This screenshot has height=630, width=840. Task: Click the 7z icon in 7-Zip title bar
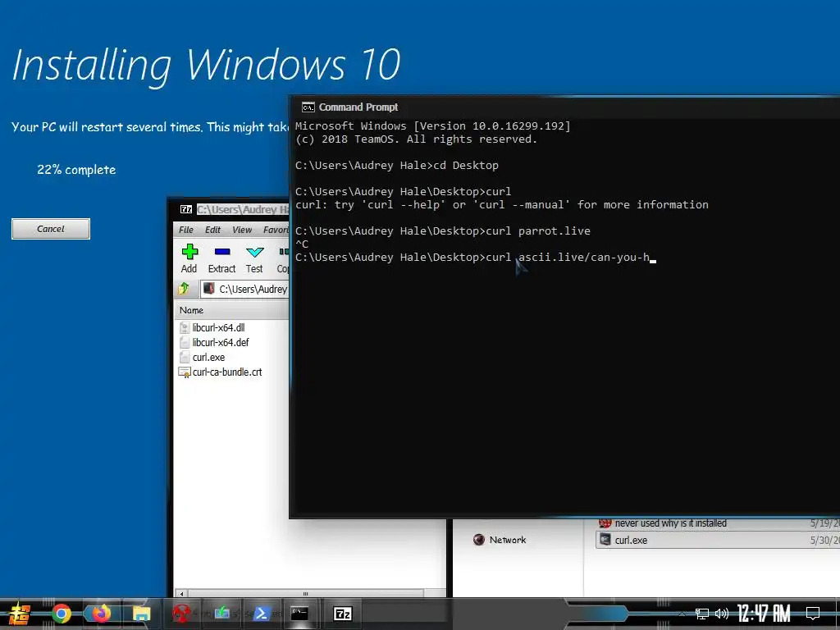click(186, 209)
